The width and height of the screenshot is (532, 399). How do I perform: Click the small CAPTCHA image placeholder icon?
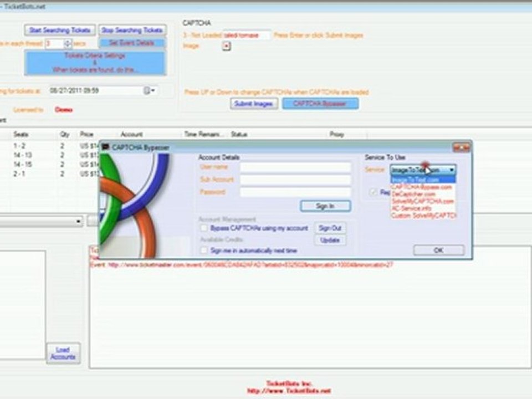(x=226, y=46)
